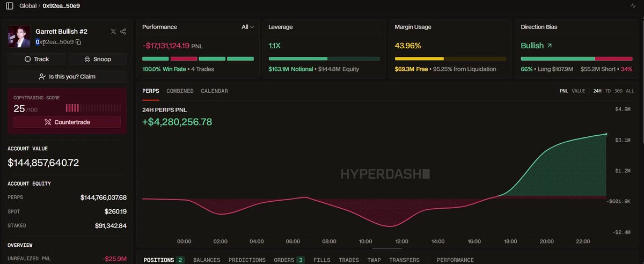Copy the wallet address 0x92ea...50e9

[x=78, y=42]
